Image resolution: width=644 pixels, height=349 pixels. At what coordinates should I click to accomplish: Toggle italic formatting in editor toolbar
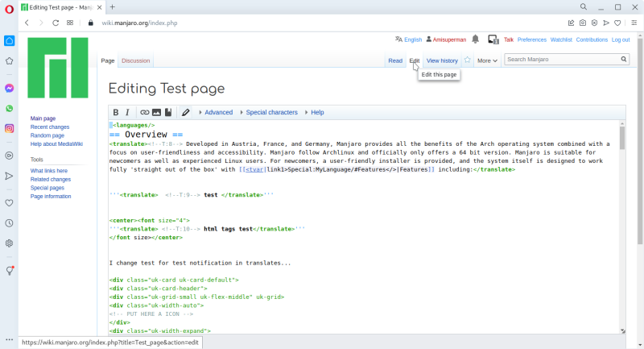(x=127, y=112)
